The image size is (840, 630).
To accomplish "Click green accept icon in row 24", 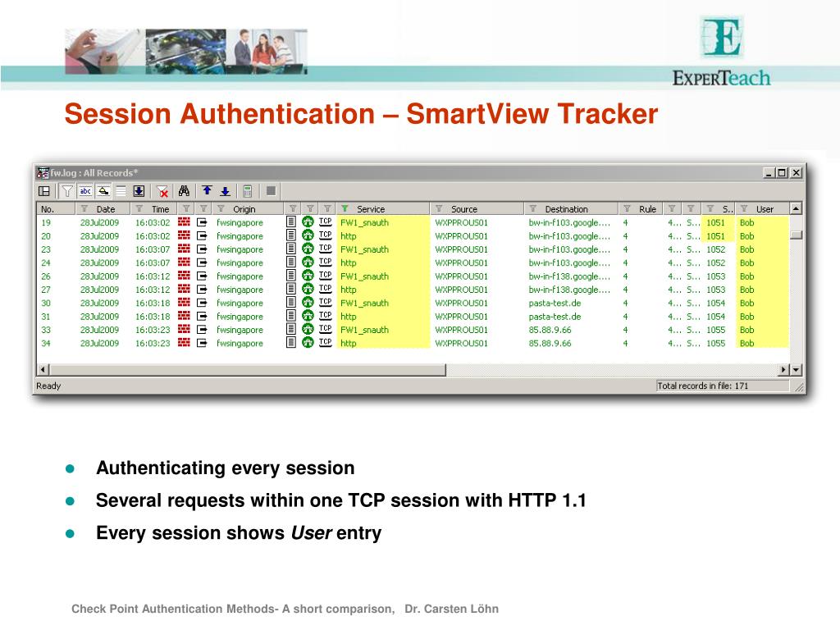I will (308, 262).
